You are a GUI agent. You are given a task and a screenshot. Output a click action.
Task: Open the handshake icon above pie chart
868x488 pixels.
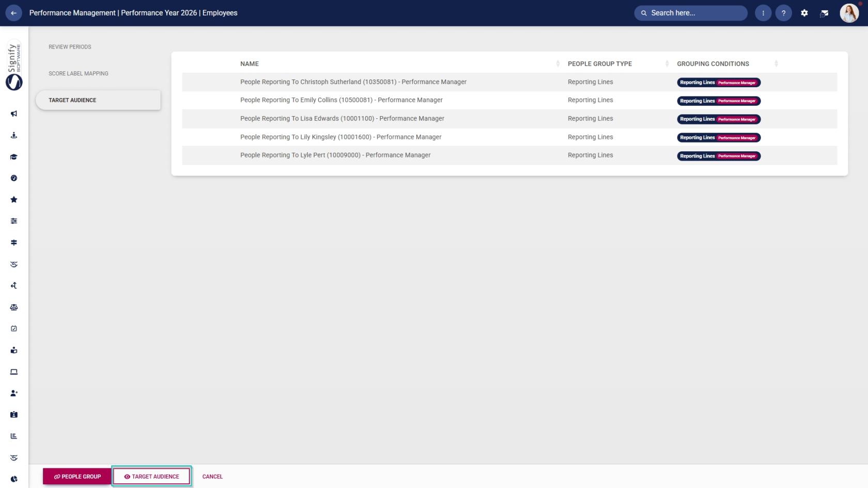[x=14, y=458]
